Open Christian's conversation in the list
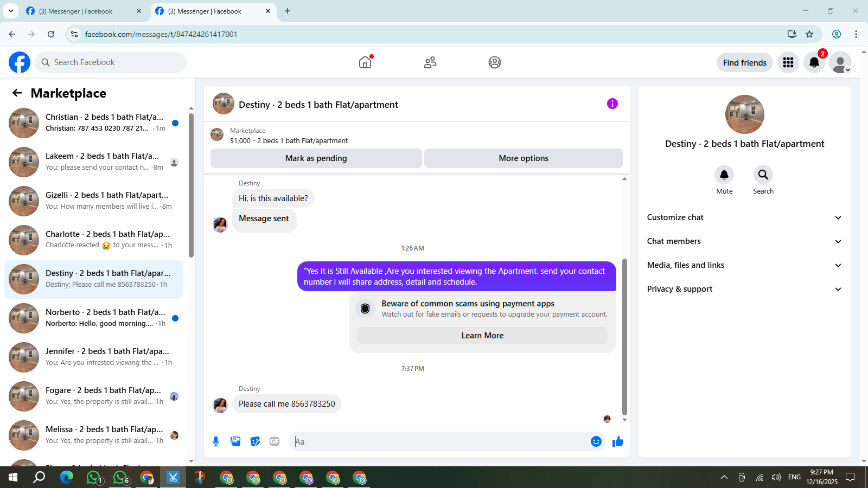 click(x=93, y=123)
